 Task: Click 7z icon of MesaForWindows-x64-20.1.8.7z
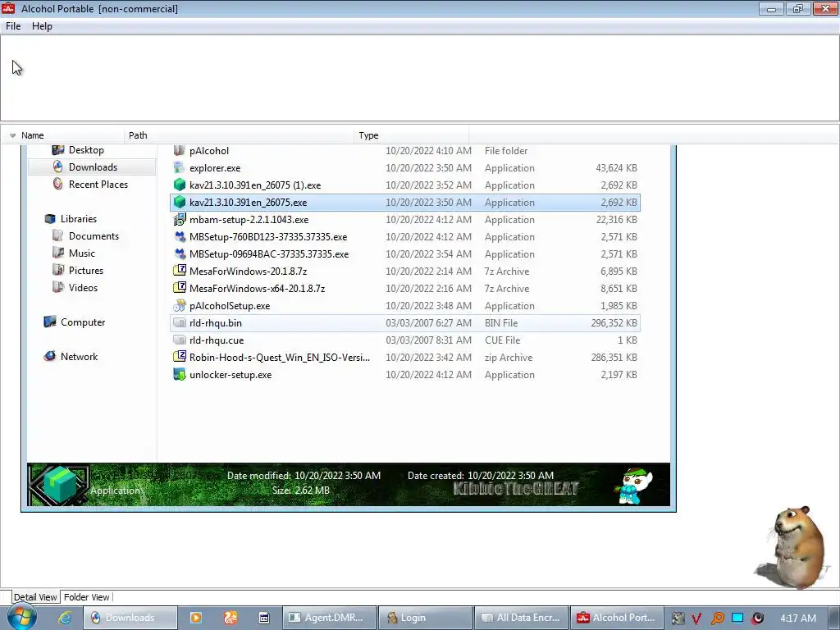(x=180, y=288)
